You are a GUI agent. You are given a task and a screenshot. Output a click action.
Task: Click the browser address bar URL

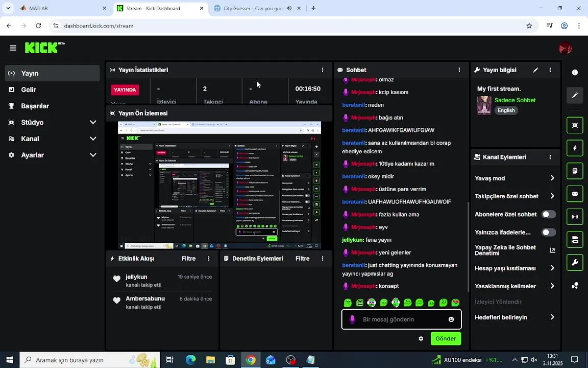[x=99, y=26]
